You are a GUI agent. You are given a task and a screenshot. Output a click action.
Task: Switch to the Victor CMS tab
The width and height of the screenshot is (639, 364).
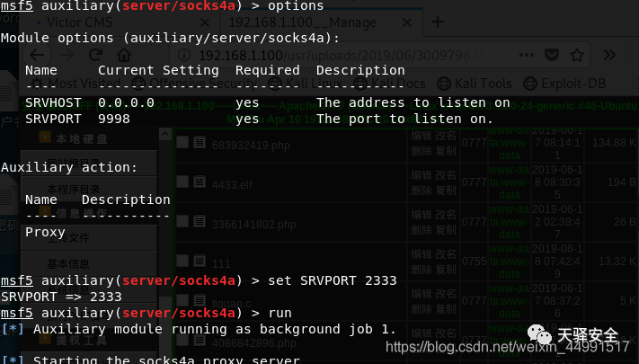79,22
